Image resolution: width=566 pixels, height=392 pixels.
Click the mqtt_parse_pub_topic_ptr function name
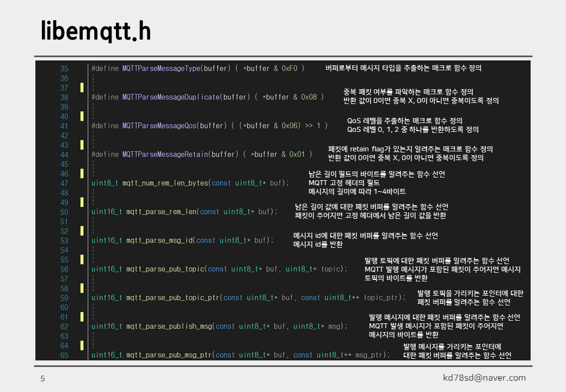coord(173,297)
